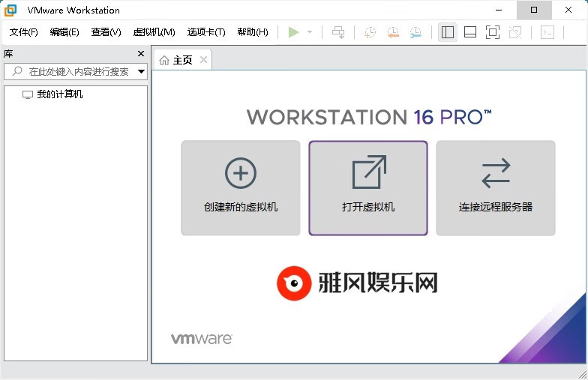This screenshot has width=588, height=380.
Task: Open the snapshot manager icon
Action: point(415,32)
